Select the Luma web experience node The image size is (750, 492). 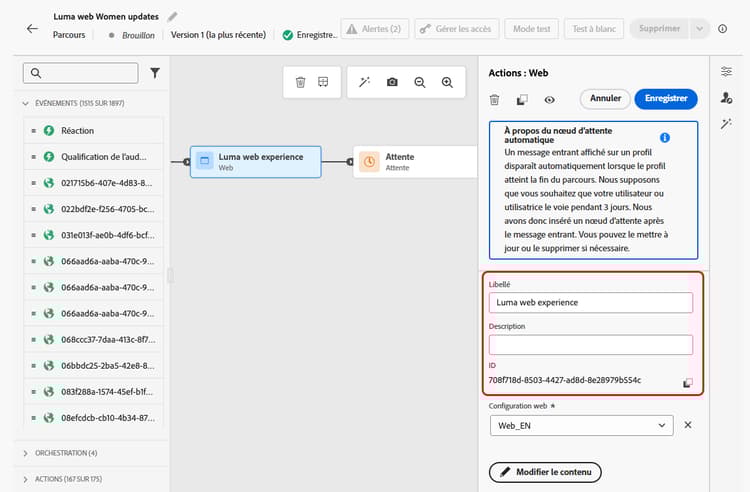click(255, 162)
